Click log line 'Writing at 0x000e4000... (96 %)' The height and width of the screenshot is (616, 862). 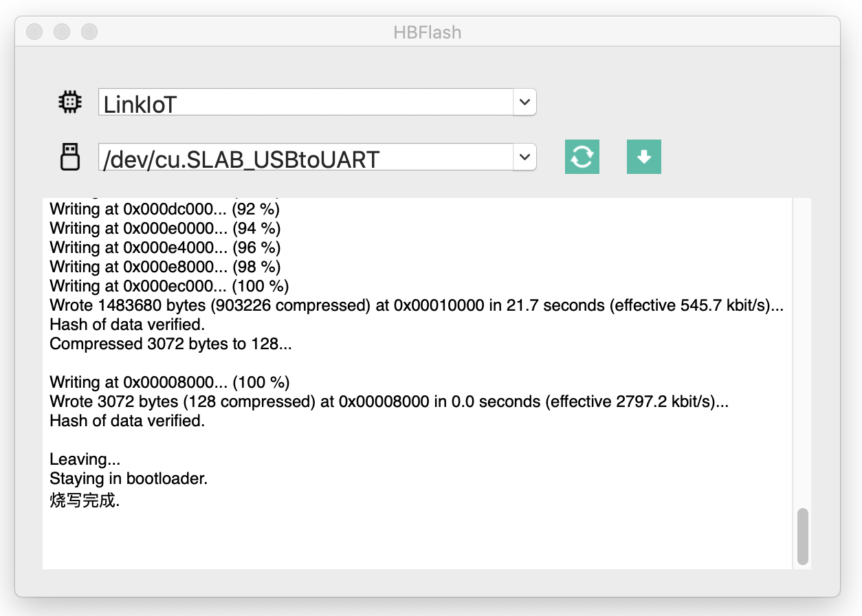[x=165, y=247]
